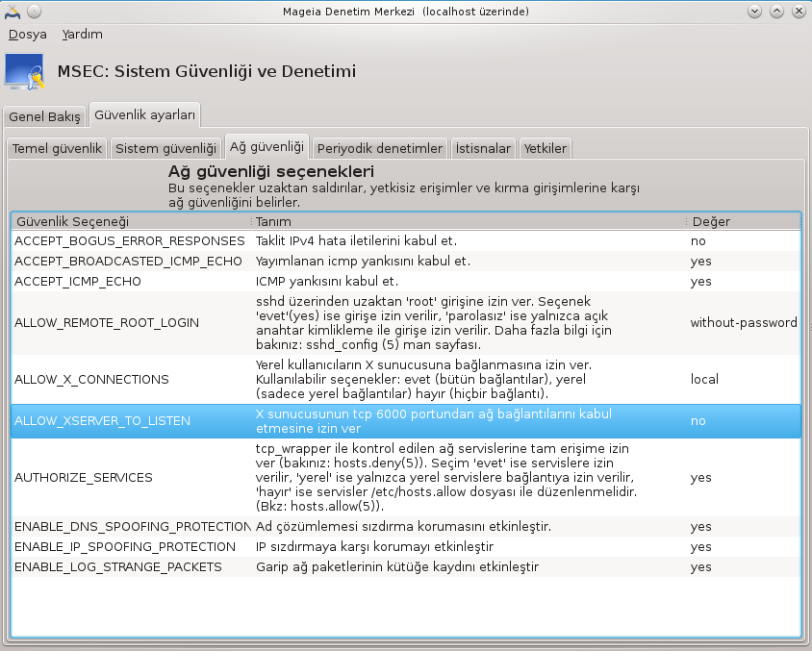Click the highlighted ALLOW_XSERVER_TO_LISTEN row
The height and width of the screenshot is (651, 812).
pos(406,421)
